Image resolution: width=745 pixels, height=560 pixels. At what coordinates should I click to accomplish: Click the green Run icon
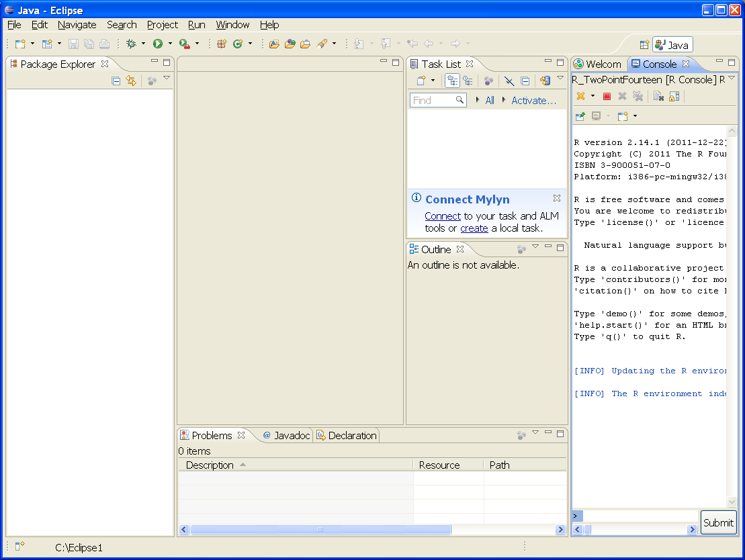click(x=158, y=44)
